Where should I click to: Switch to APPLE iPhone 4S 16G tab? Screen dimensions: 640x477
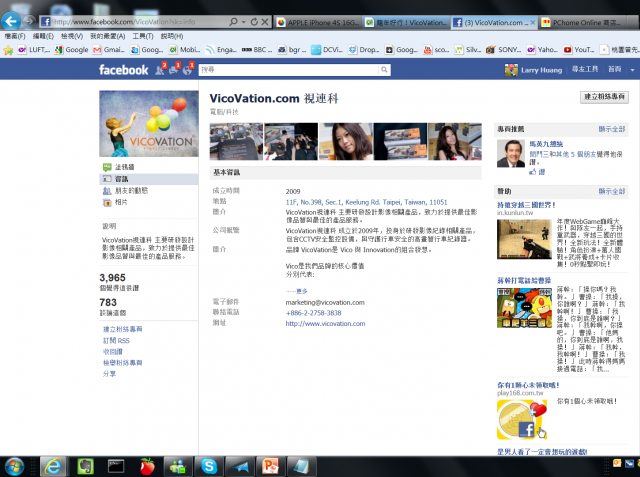[x=318, y=22]
